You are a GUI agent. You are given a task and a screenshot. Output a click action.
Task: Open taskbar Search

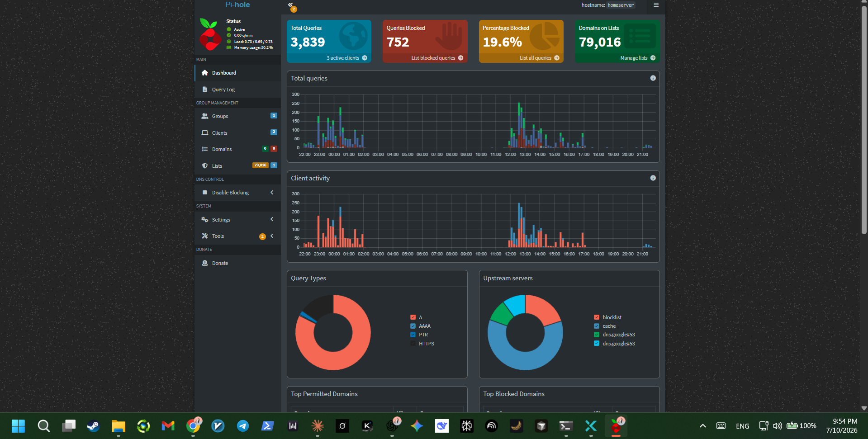click(44, 426)
